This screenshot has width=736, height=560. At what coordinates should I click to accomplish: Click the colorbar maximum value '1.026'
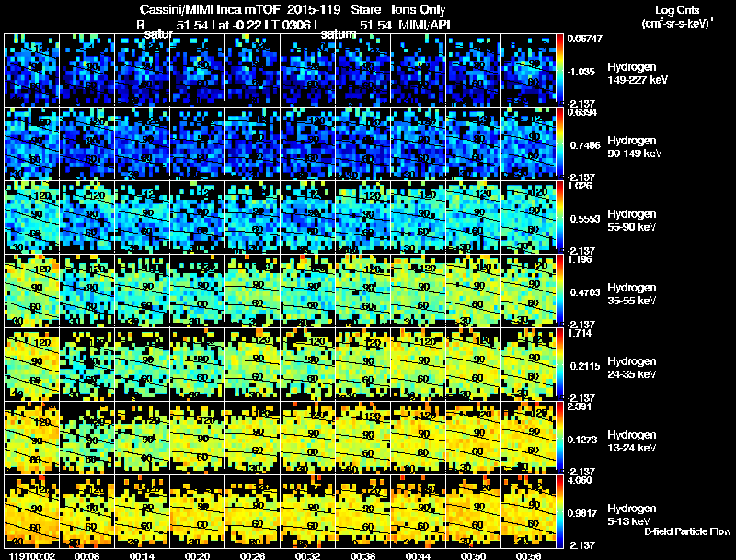581,186
